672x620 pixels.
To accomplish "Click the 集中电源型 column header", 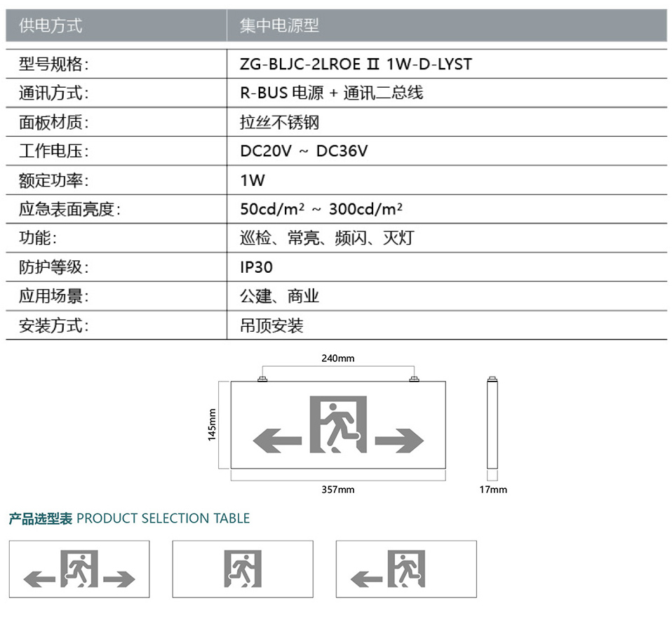I will 279,26.
